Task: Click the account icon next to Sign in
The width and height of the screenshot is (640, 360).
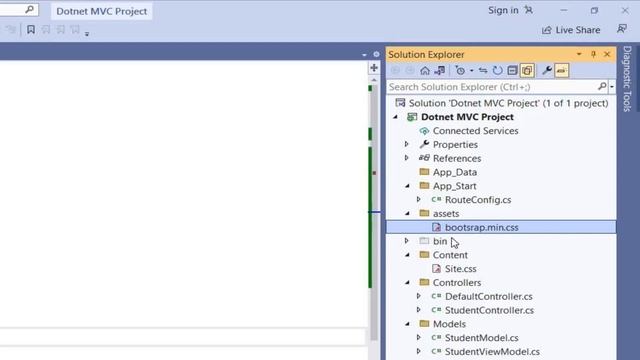Action: coord(529,10)
